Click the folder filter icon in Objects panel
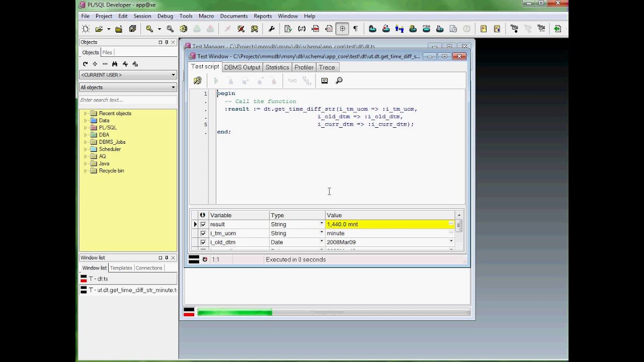This screenshot has width=644, height=362. point(135,64)
